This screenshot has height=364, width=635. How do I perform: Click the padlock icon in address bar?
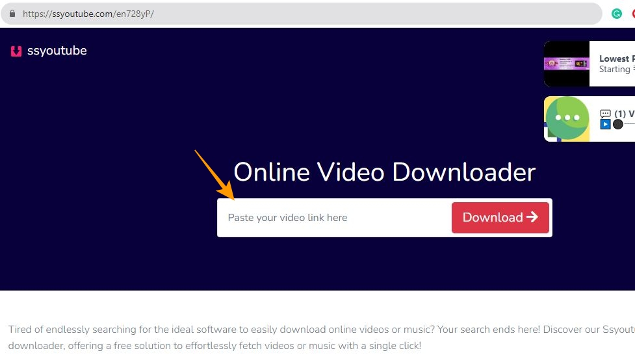click(12, 14)
